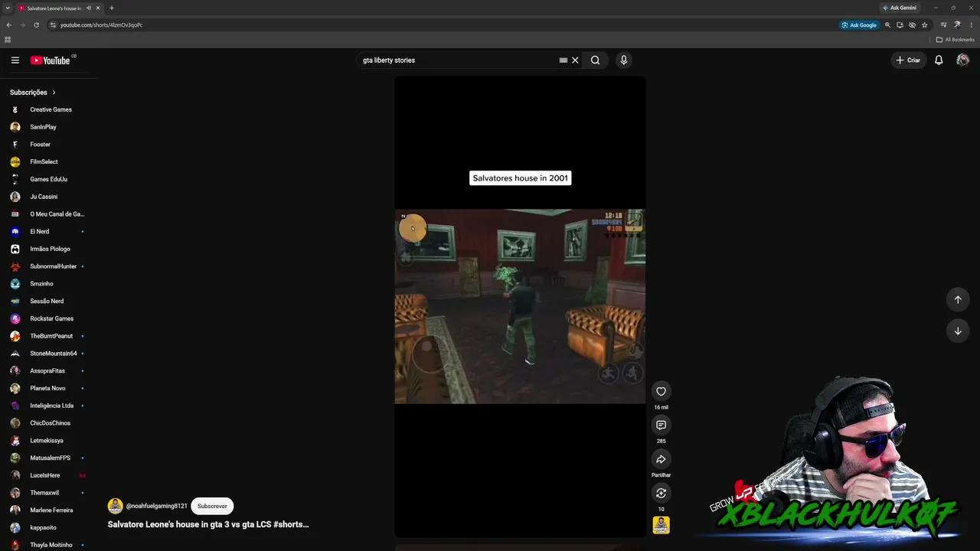Like the Short with heart button

click(x=661, y=391)
